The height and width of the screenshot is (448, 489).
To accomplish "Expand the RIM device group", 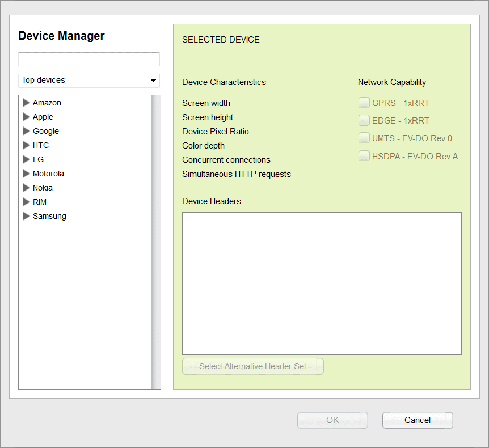I will click(x=26, y=202).
